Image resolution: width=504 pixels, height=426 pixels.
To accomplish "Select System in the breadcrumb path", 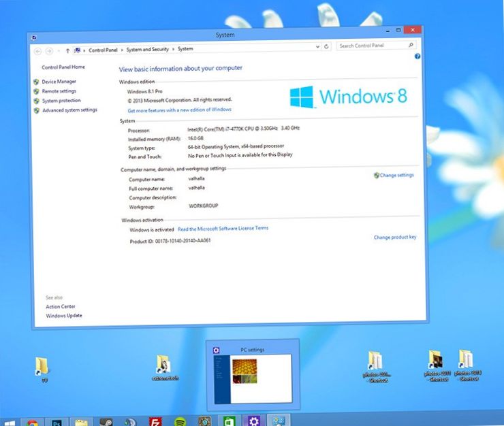I will [185, 49].
